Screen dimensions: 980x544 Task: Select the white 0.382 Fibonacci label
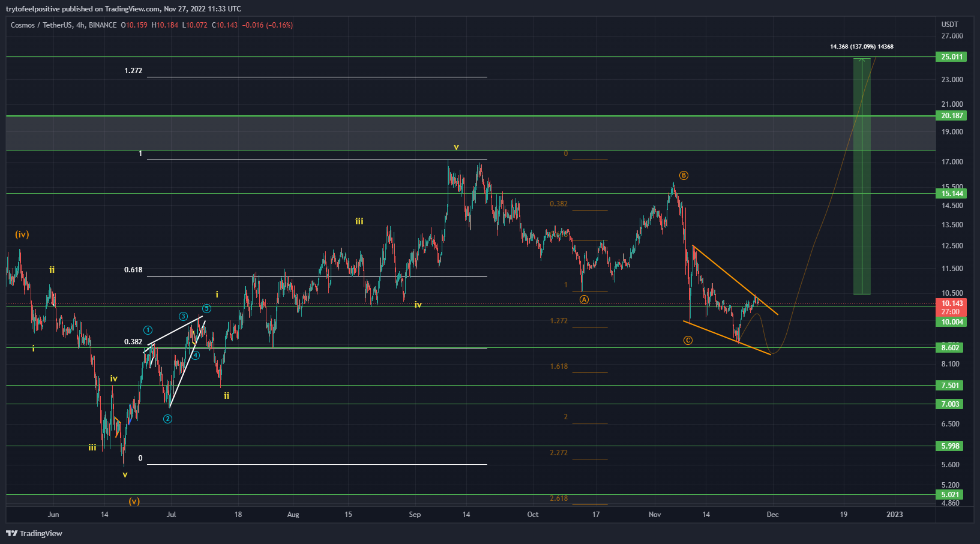tap(133, 342)
